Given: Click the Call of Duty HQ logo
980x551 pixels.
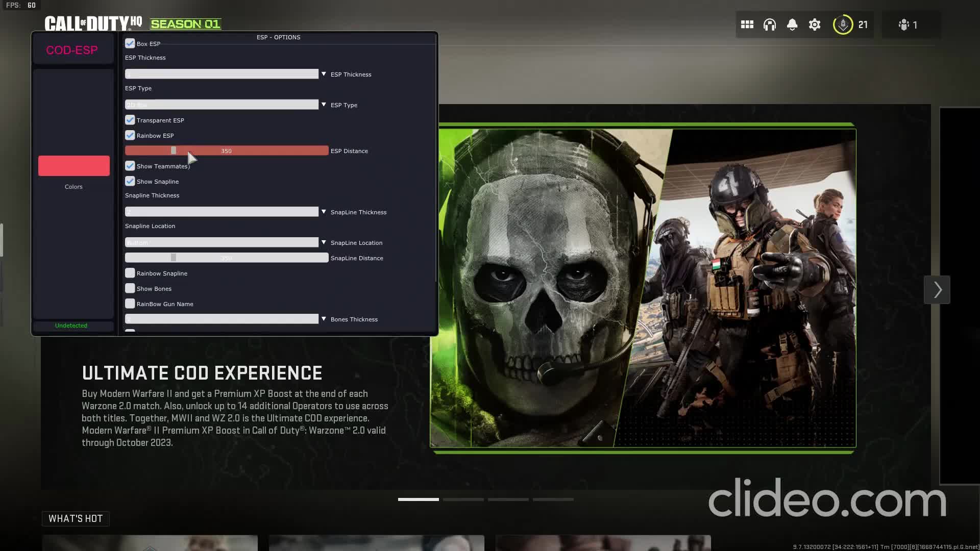Looking at the screenshot, I should 93,23.
